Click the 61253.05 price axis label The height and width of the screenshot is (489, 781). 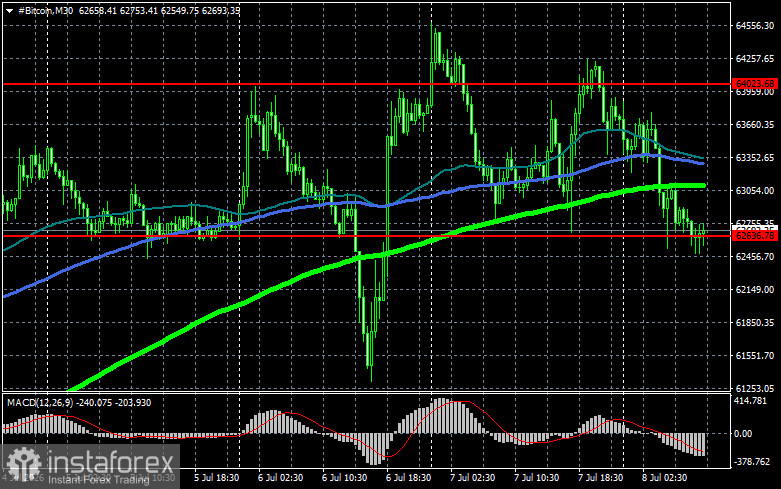(755, 388)
